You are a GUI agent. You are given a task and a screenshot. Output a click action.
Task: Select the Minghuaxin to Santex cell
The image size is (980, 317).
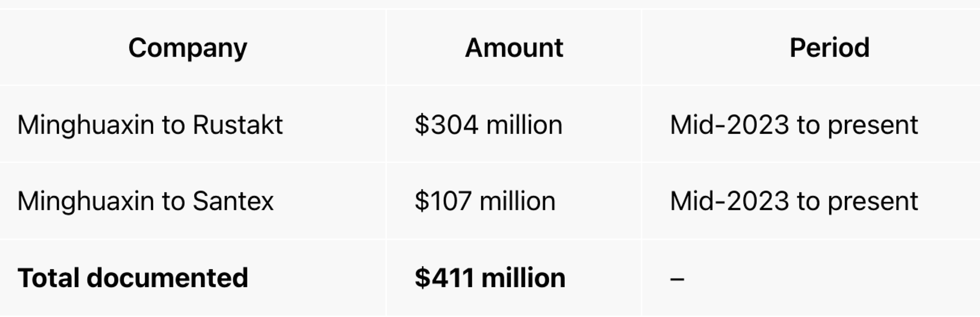point(146,201)
